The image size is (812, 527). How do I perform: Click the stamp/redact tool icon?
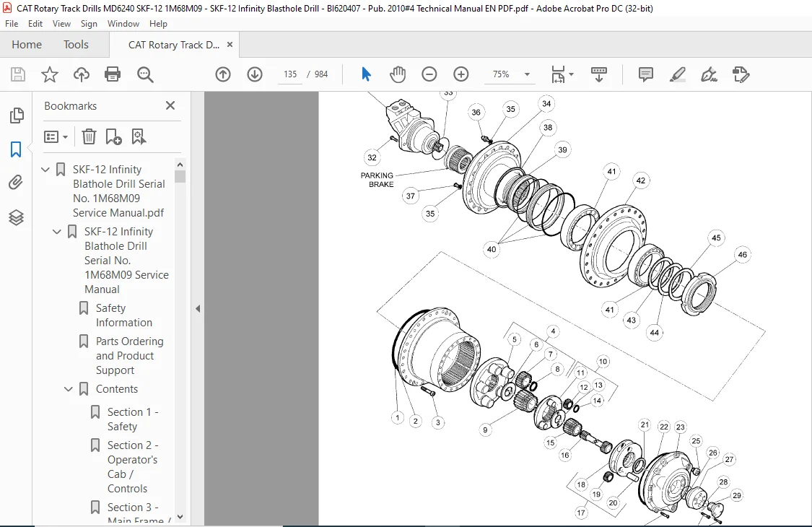[x=741, y=74]
